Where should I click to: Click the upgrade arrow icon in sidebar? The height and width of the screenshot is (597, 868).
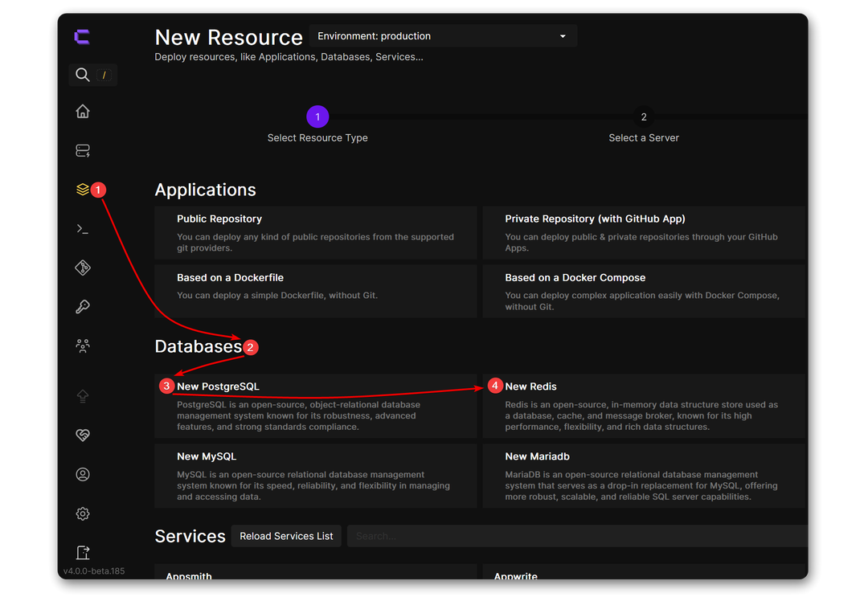(x=83, y=396)
